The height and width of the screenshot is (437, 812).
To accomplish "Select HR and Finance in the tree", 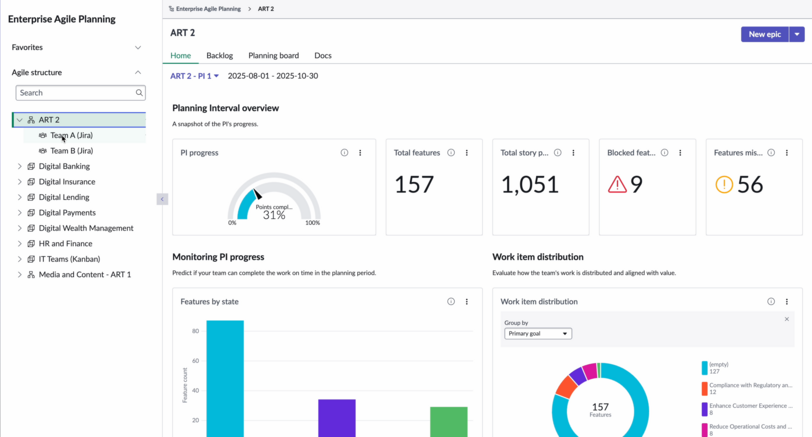I will [65, 243].
